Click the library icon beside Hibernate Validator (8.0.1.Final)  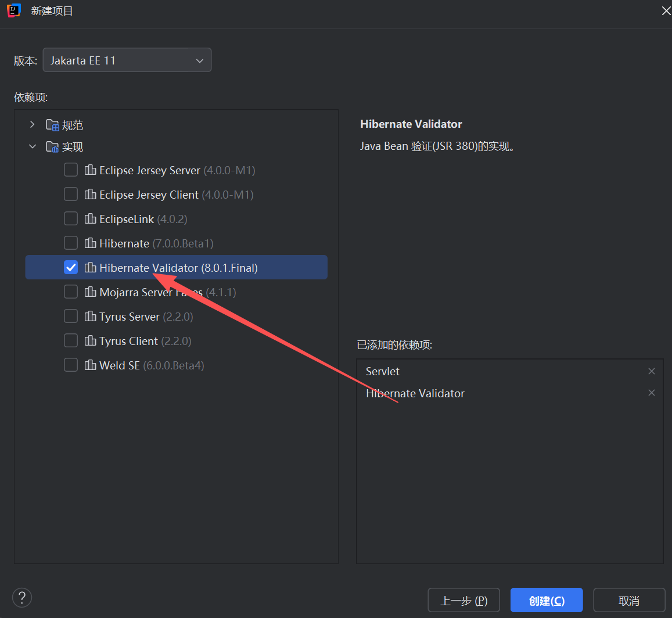click(91, 268)
